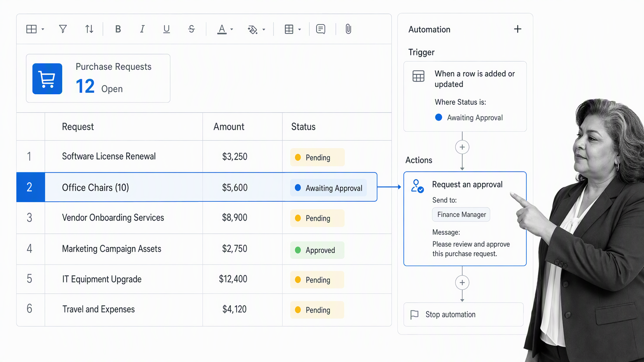The image size is (644, 362).
Task: Click the $3,250 amount cell
Action: point(242,156)
